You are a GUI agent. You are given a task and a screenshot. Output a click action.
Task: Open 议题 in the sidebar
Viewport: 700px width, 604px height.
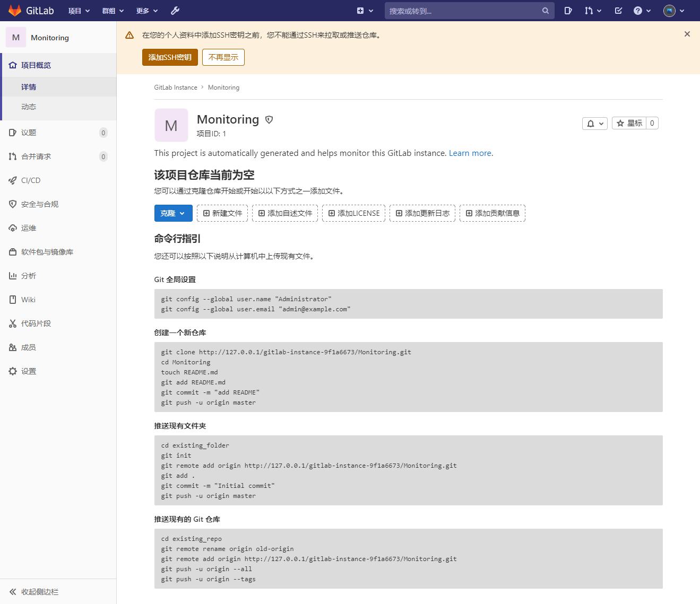tap(58, 133)
